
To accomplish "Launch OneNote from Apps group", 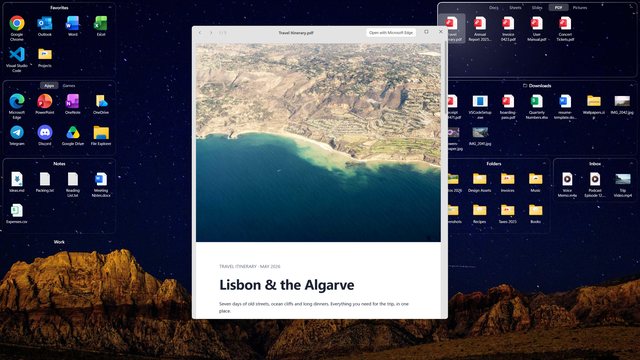I will coord(73,101).
